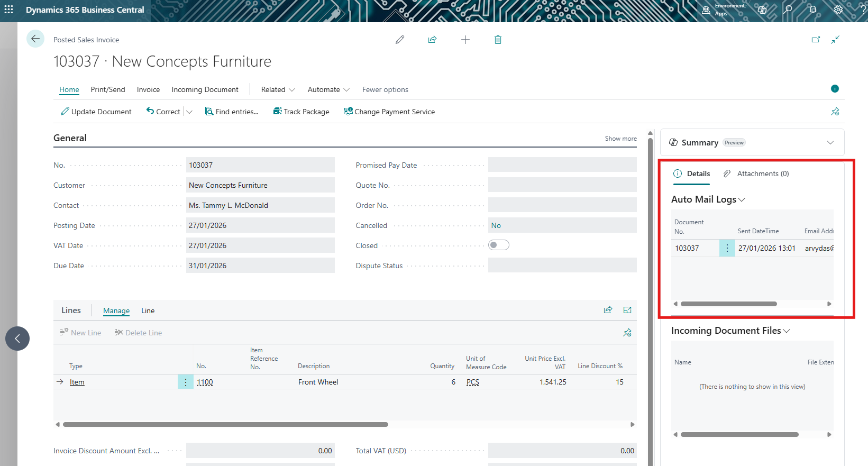
Task: Click the plus icon to create new
Action: pos(465,40)
